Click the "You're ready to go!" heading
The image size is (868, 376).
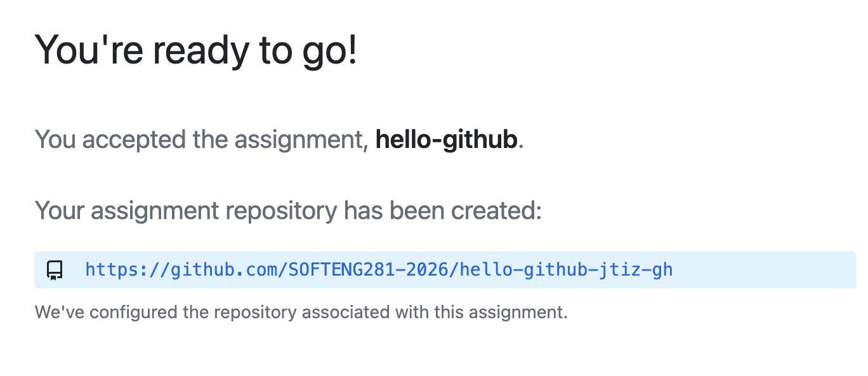(x=195, y=50)
